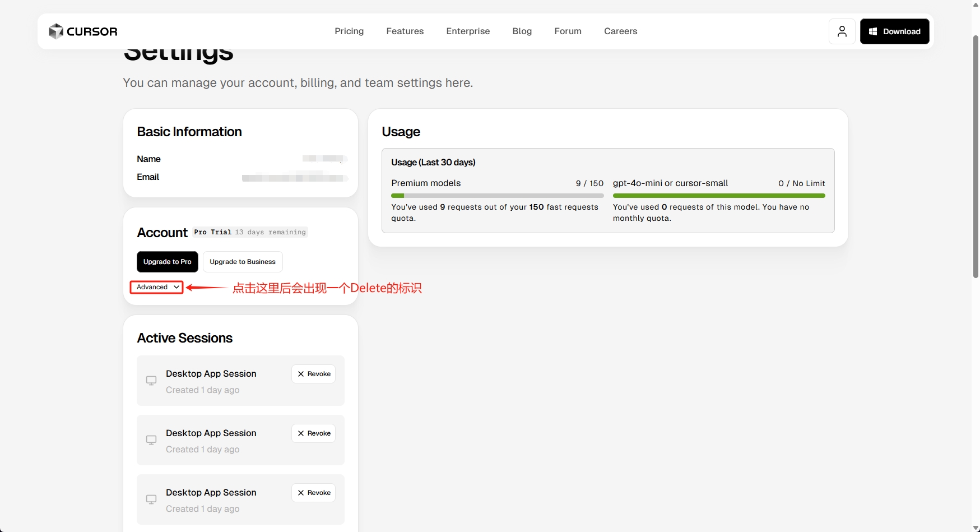Image resolution: width=980 pixels, height=532 pixels.
Task: Click monitor icon of second Desktop App Session
Action: 151,440
